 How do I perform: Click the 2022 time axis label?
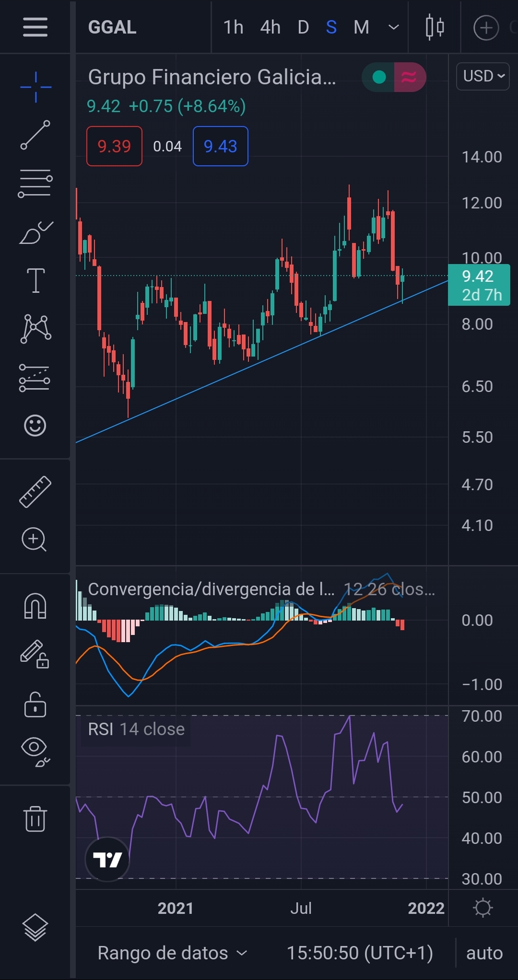[x=426, y=908]
